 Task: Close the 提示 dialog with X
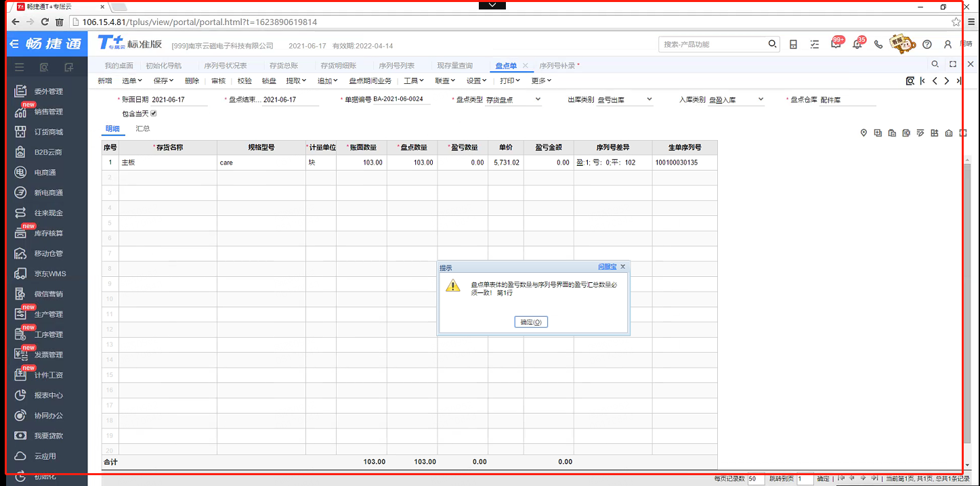tap(623, 267)
